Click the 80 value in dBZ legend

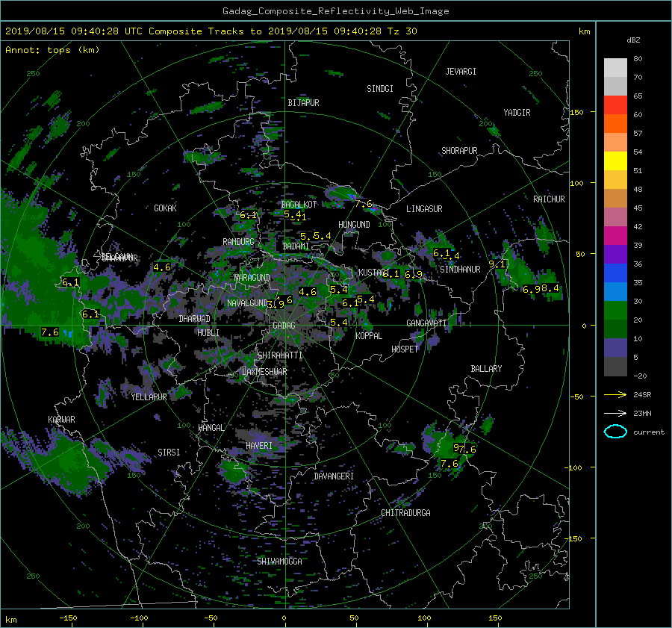[x=638, y=59]
